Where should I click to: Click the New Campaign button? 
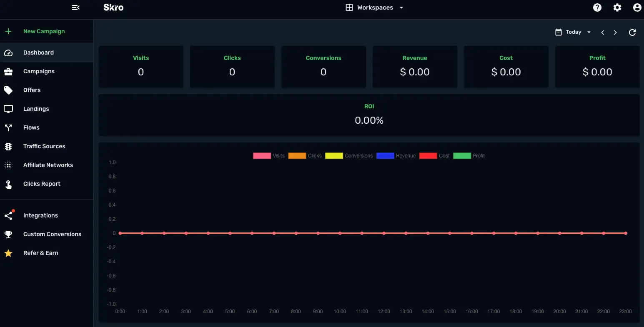pos(44,31)
